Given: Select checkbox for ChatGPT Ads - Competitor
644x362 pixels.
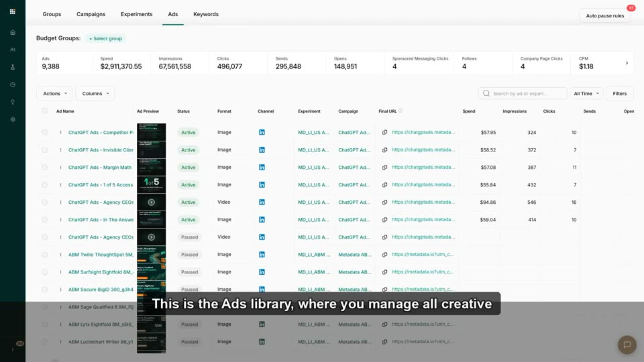Looking at the screenshot, I should click(45, 133).
